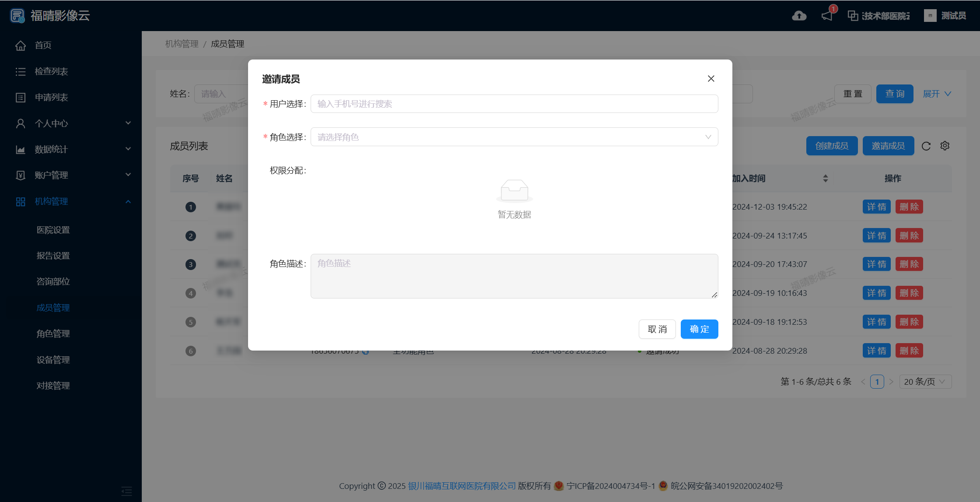The height and width of the screenshot is (502, 980).
Task: Click the hospital switch icon 技术部医院
Action: (853, 16)
